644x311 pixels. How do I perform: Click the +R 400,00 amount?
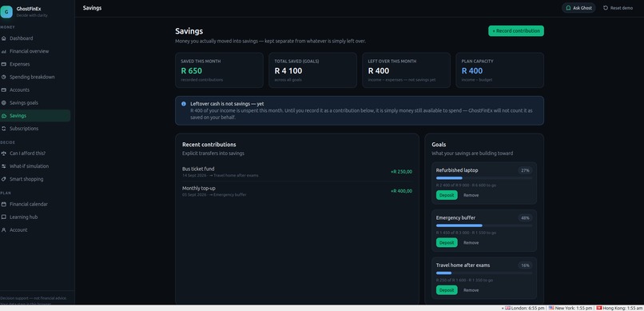(x=401, y=191)
